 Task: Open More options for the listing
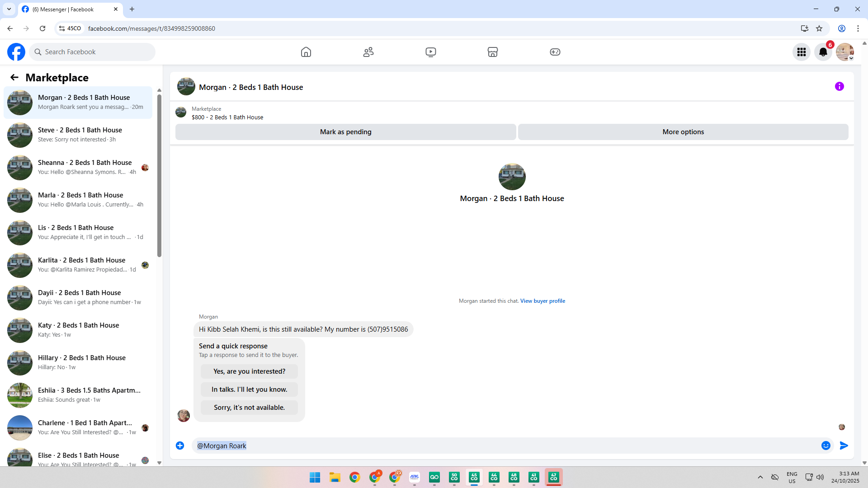(x=683, y=132)
